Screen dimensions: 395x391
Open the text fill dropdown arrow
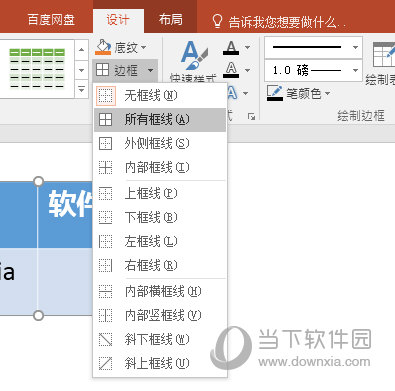point(248,48)
